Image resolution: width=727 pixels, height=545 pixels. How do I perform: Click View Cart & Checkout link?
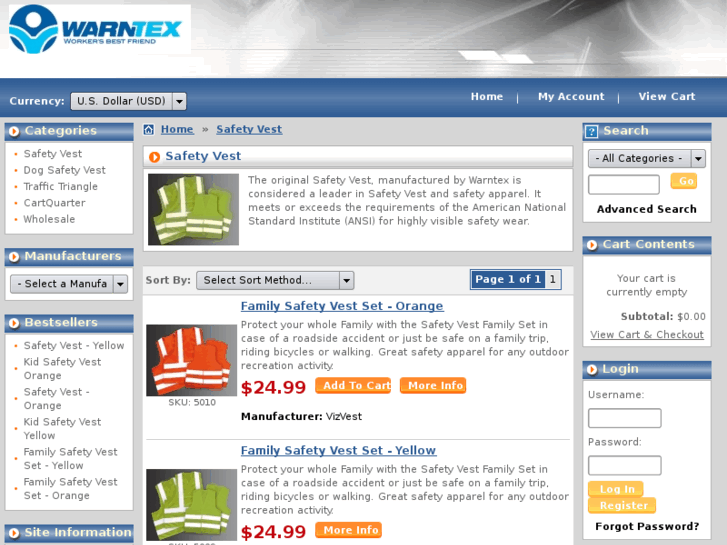tap(647, 334)
